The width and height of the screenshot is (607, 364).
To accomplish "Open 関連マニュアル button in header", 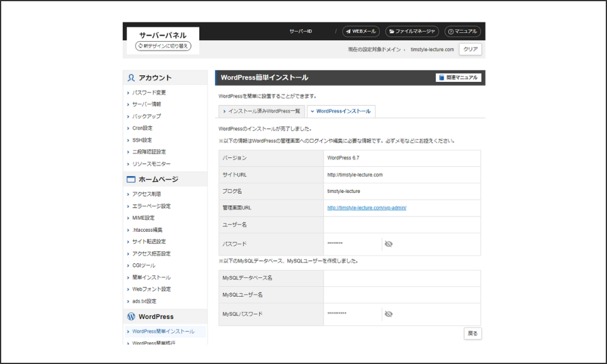I will (458, 78).
